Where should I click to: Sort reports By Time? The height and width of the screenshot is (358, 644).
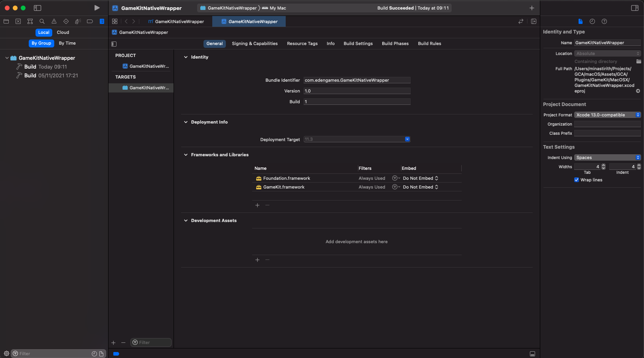pyautogui.click(x=67, y=43)
